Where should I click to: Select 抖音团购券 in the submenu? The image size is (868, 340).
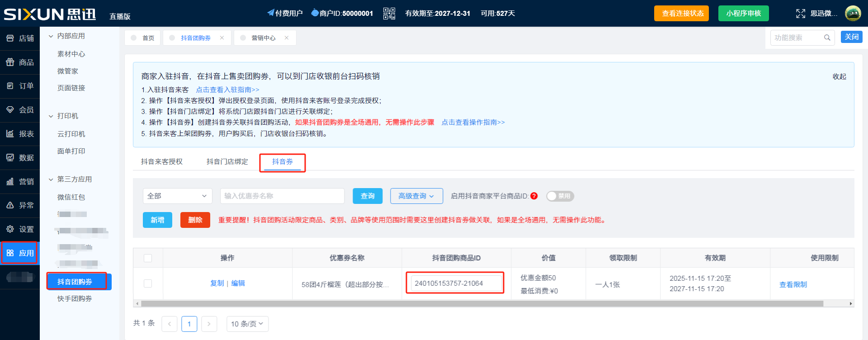point(79,282)
